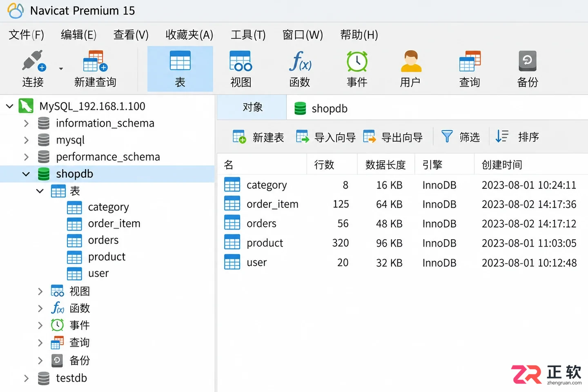Viewport: 588px width, 392px height.
Task: Open the 编辑(E) menu
Action: tap(78, 35)
